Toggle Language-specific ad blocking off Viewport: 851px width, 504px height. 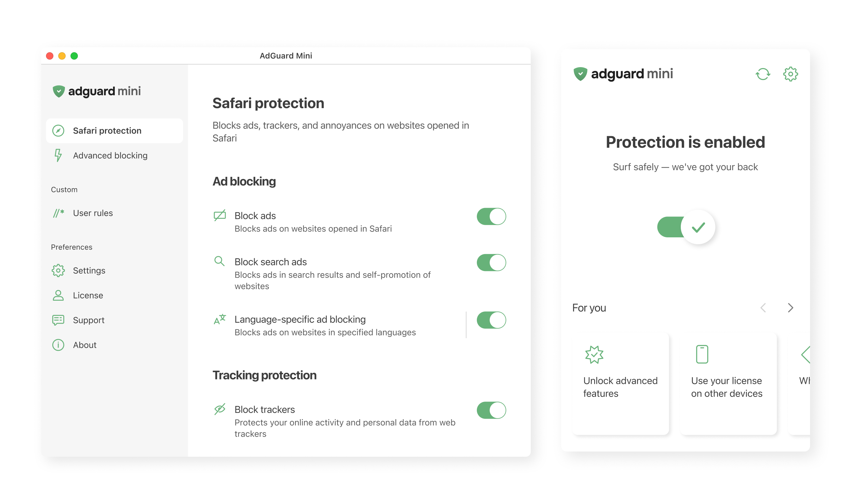(x=491, y=320)
